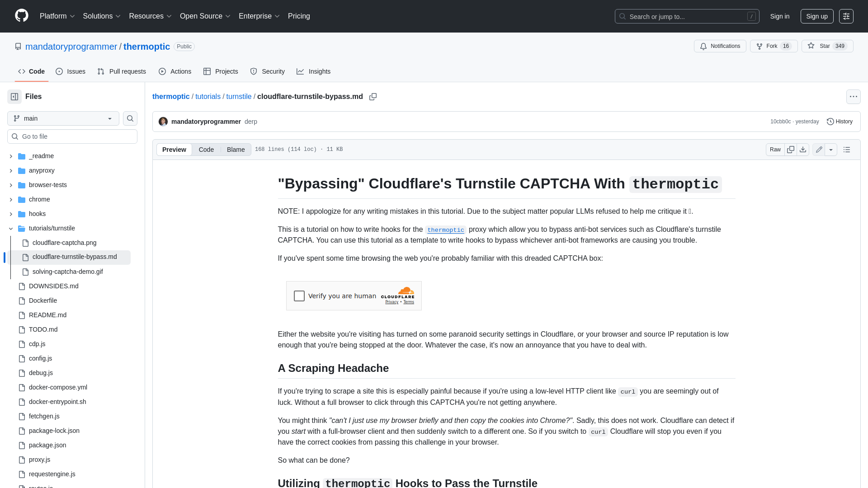Focus the Go to file input

click(x=72, y=136)
